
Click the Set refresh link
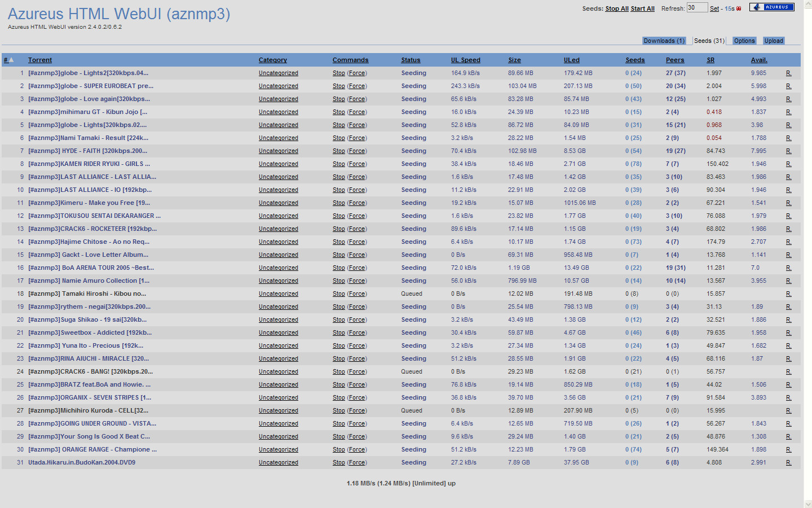point(714,8)
